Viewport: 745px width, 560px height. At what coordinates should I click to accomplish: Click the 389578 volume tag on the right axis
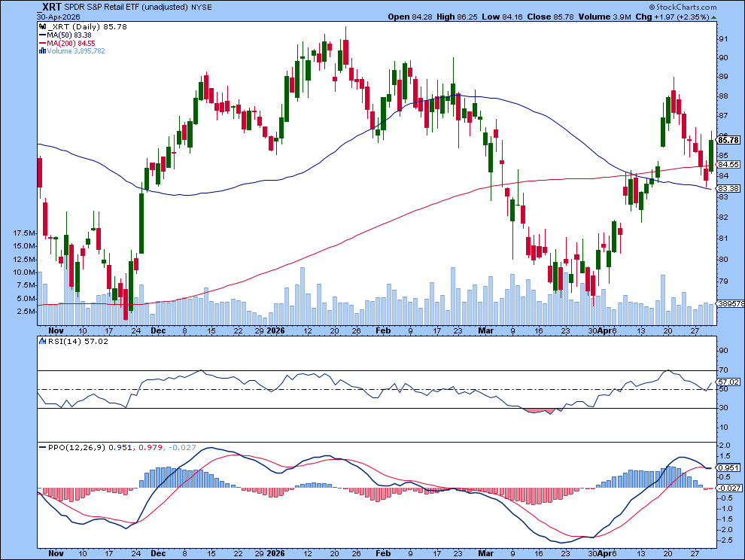[x=730, y=303]
